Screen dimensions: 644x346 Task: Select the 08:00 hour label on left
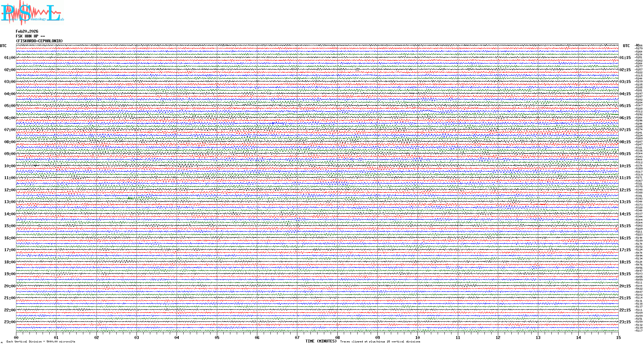pos(10,142)
